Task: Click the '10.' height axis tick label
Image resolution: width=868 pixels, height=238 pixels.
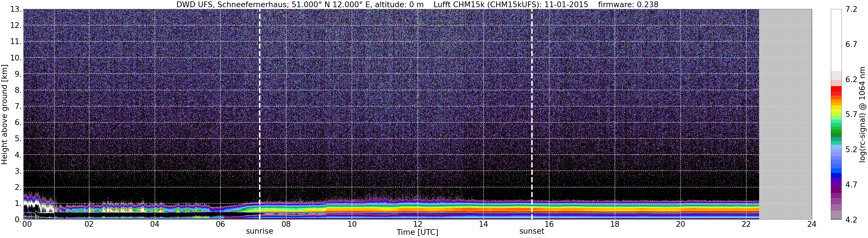Action: (16, 58)
